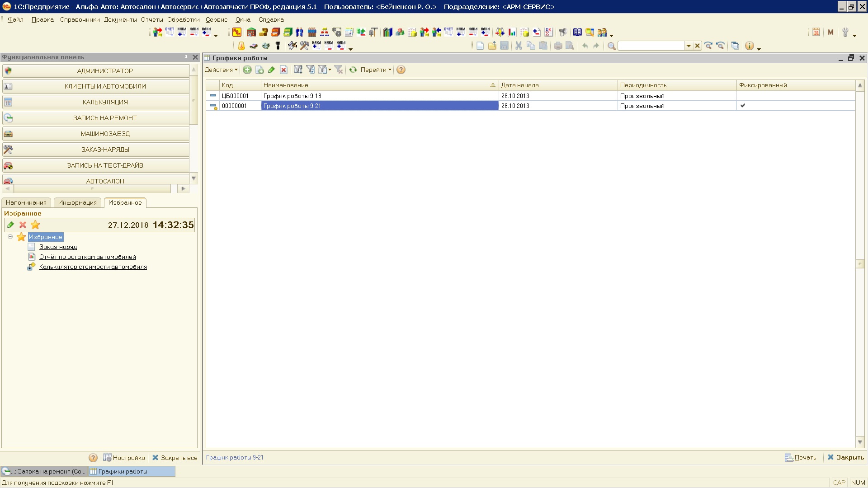Edit favorites with green pencil icon
868x488 pixels.
click(x=10, y=225)
